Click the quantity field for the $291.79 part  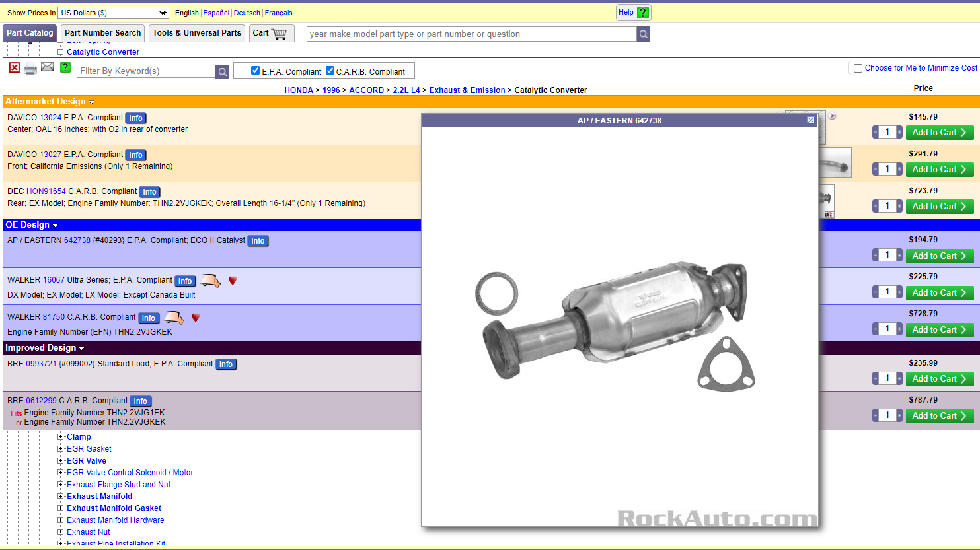coord(887,169)
